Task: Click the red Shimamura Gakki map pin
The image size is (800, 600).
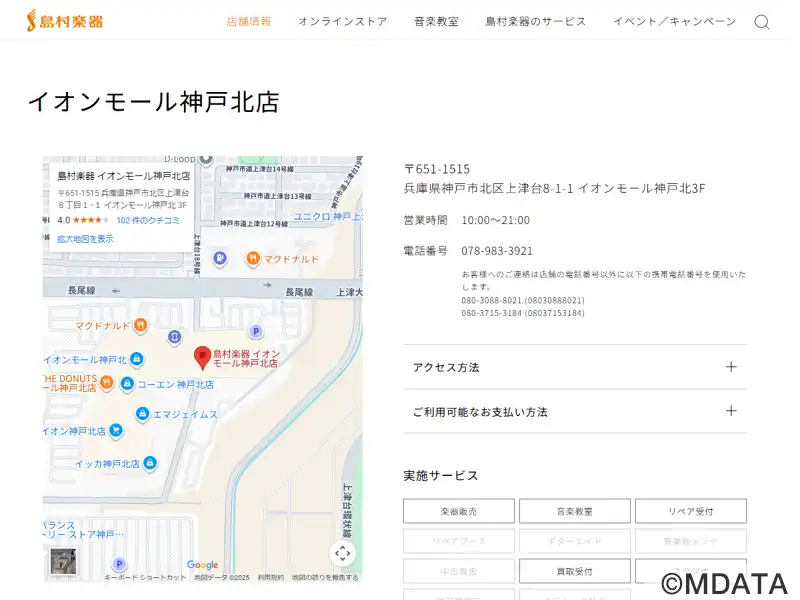Action: point(202,357)
